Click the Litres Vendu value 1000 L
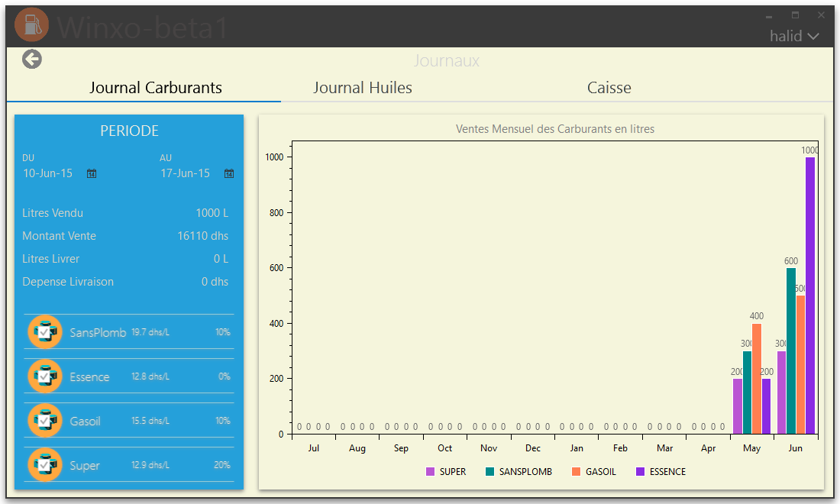Viewport: 840px width, 504px height. (x=212, y=213)
